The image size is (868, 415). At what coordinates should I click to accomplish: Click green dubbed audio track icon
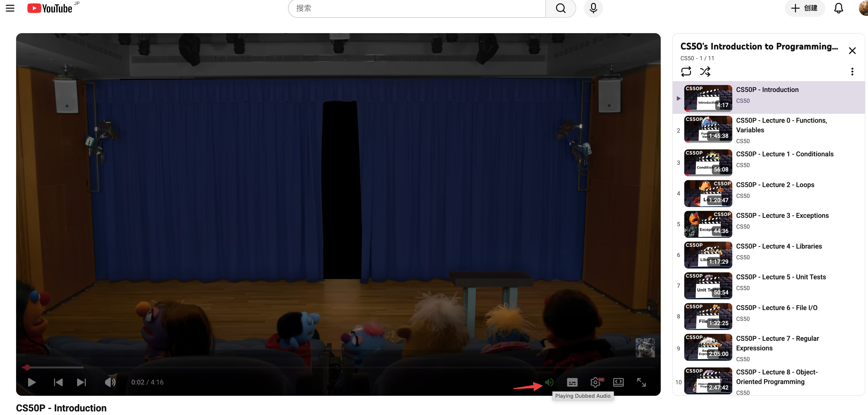click(549, 382)
